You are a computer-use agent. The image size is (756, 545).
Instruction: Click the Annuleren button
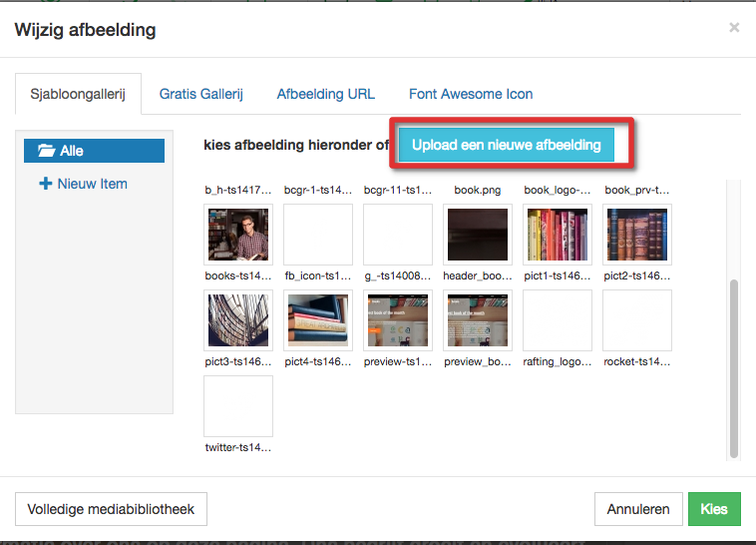pos(638,509)
